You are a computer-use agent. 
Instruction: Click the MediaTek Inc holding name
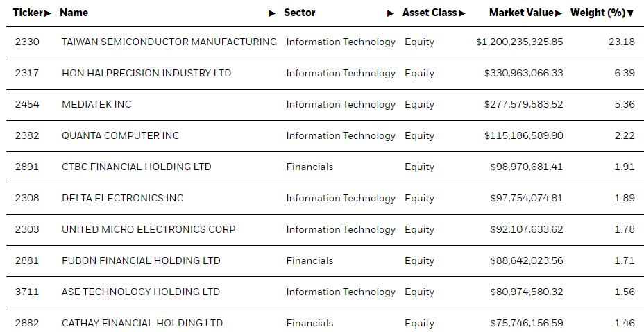(x=96, y=104)
